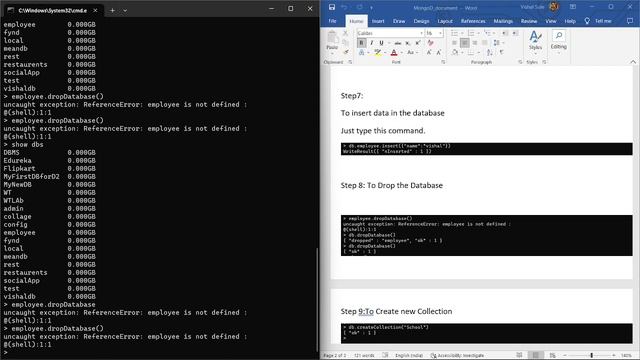Click the Decrease Font Size icon
Screen dimensions: 640x360
[x=439, y=53]
